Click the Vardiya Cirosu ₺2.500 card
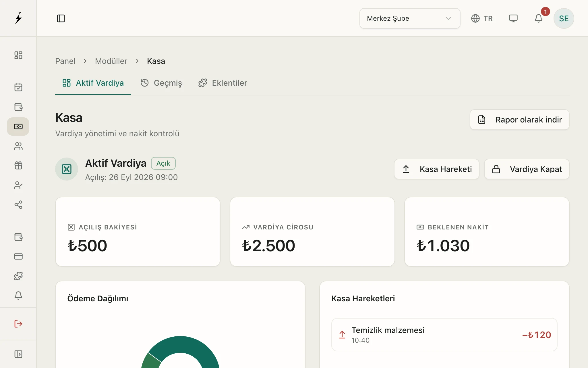Viewport: 588px width, 368px height. pyautogui.click(x=312, y=232)
